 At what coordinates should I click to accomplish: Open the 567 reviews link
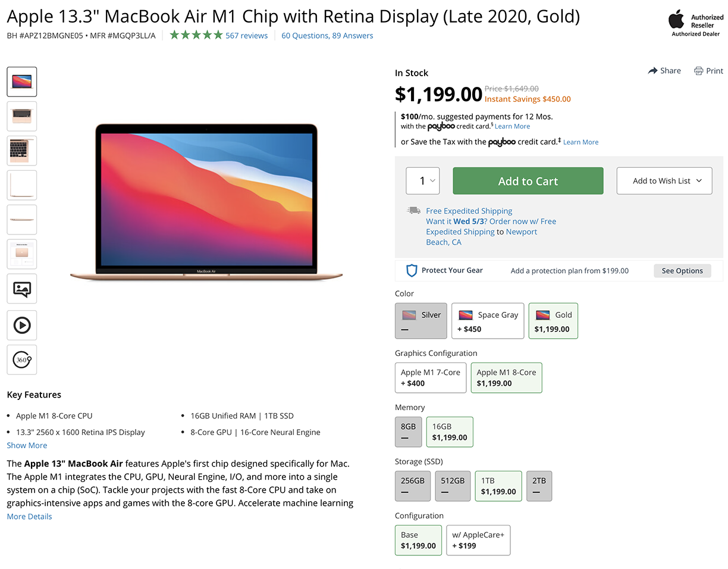click(248, 36)
